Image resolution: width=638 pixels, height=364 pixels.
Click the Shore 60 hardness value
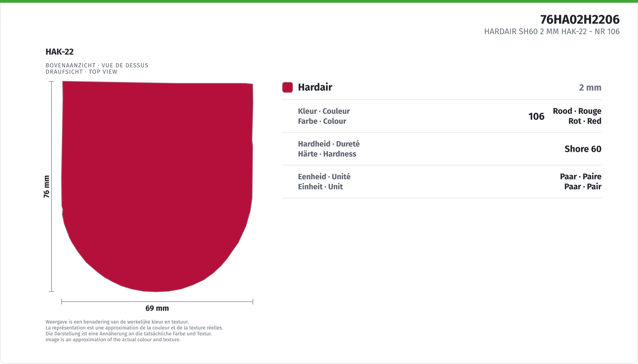tap(583, 149)
